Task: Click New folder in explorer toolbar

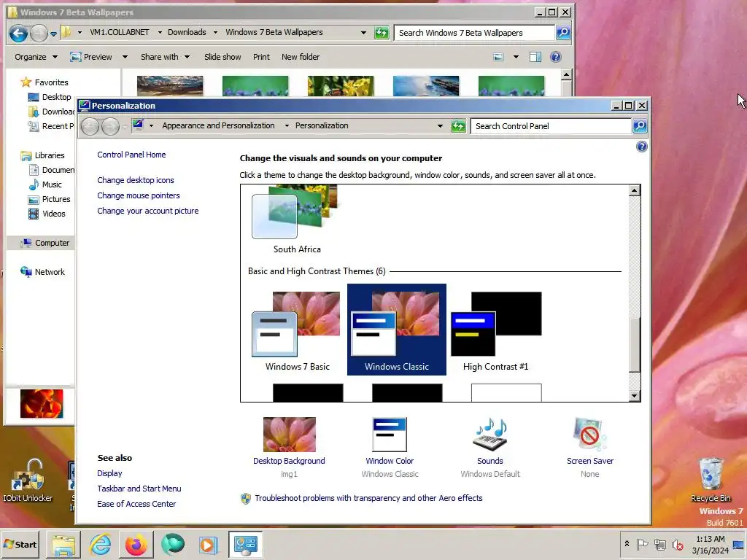Action: pos(300,57)
